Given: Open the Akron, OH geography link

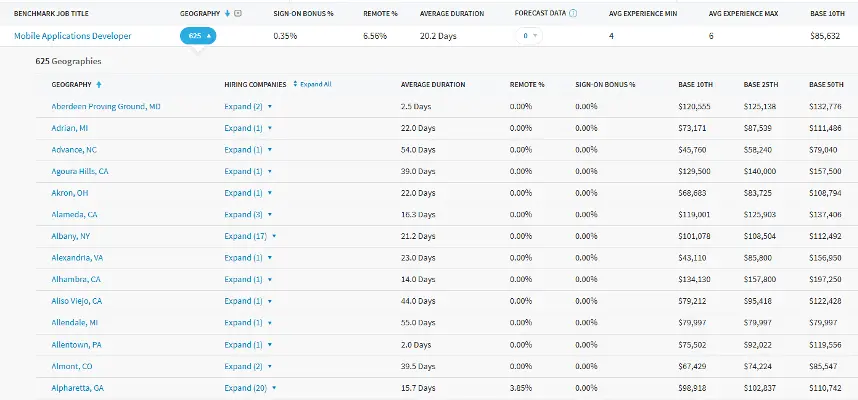Looking at the screenshot, I should [x=69, y=193].
